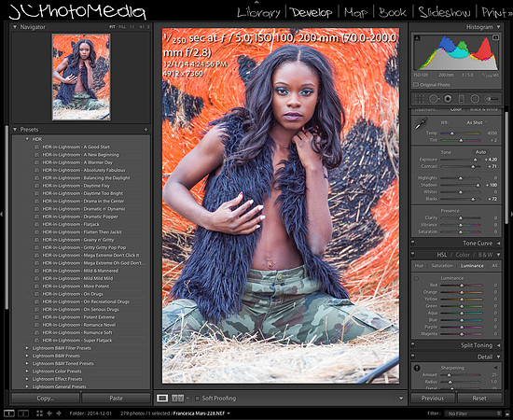Screen dimensions: 513x420
Task: Select Before/After YY view button
Action: (x=177, y=399)
